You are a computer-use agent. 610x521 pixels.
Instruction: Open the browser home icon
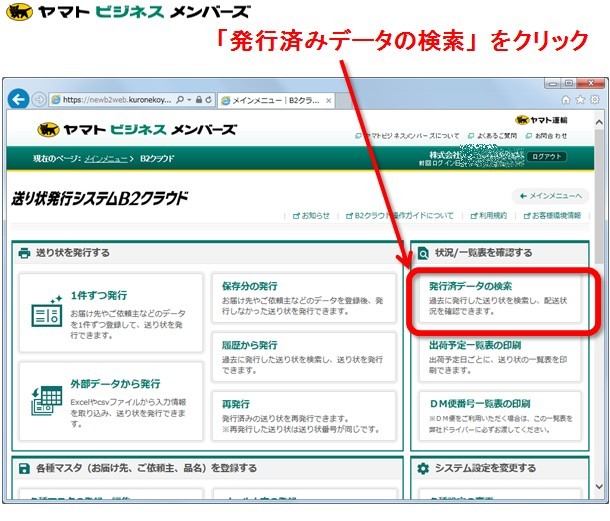click(566, 100)
